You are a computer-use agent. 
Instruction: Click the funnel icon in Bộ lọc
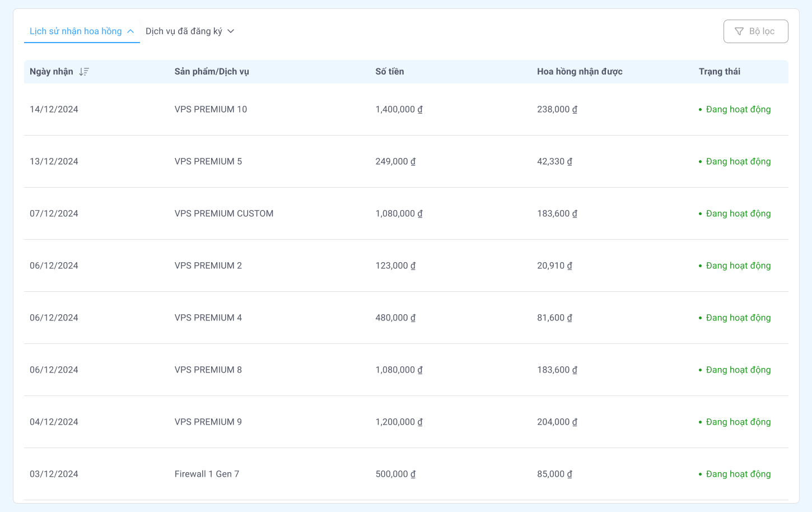coord(739,31)
